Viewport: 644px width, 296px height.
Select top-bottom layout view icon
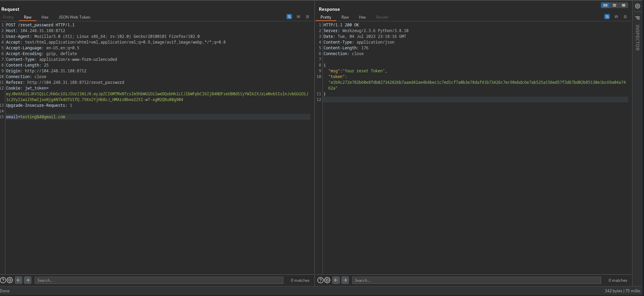(x=614, y=5)
